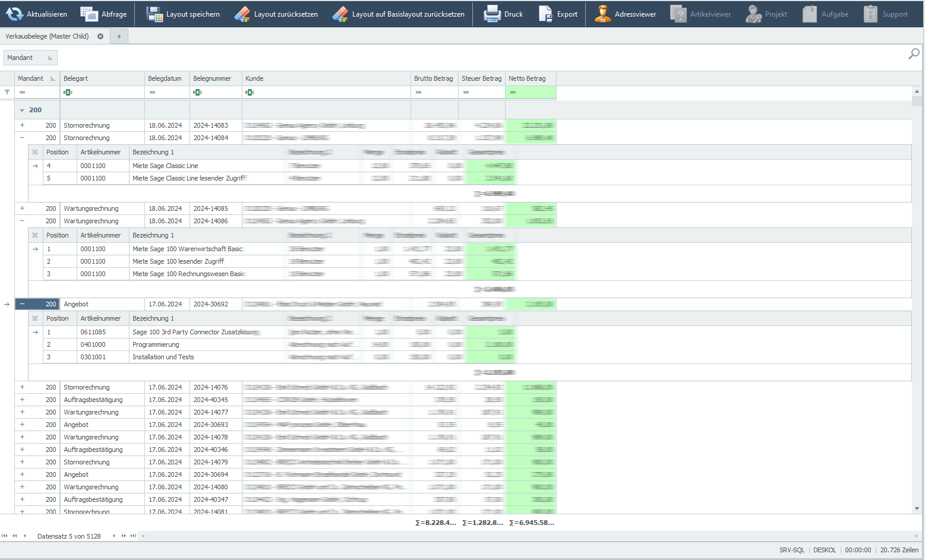Image resolution: width=925 pixels, height=560 pixels.
Task: Go to the first record in navigator
Action: 5,536
